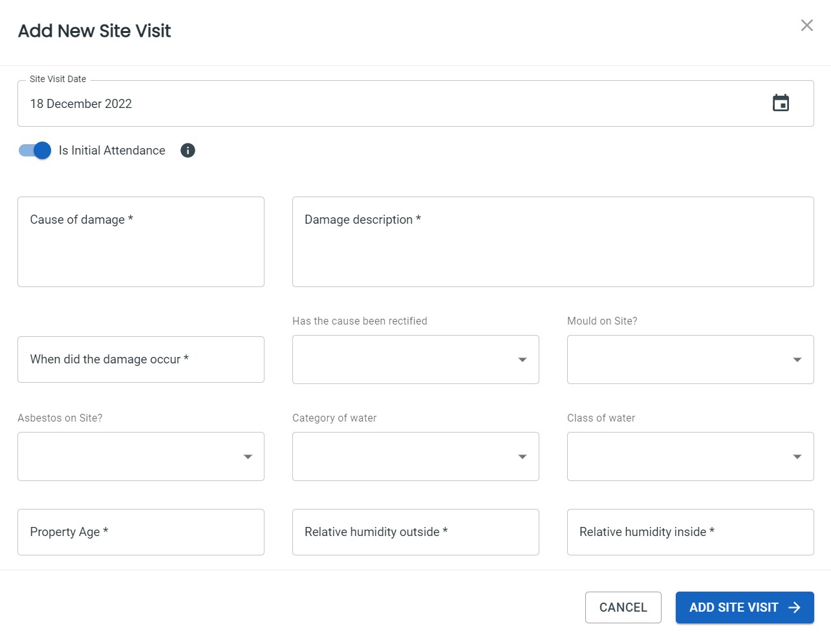This screenshot has width=831, height=644.
Task: Open the Has the cause been rectified dropdown
Action: [415, 360]
